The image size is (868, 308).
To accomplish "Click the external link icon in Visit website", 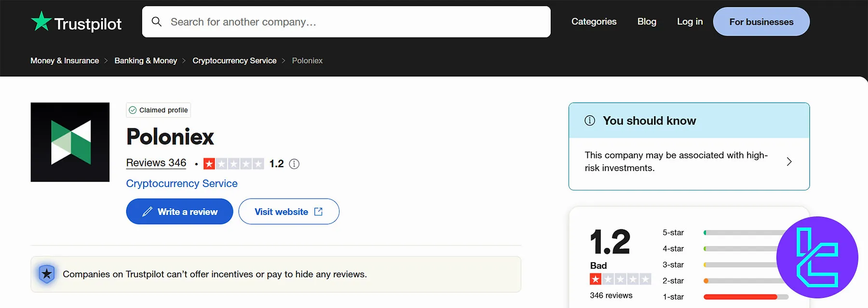I will pyautogui.click(x=318, y=212).
